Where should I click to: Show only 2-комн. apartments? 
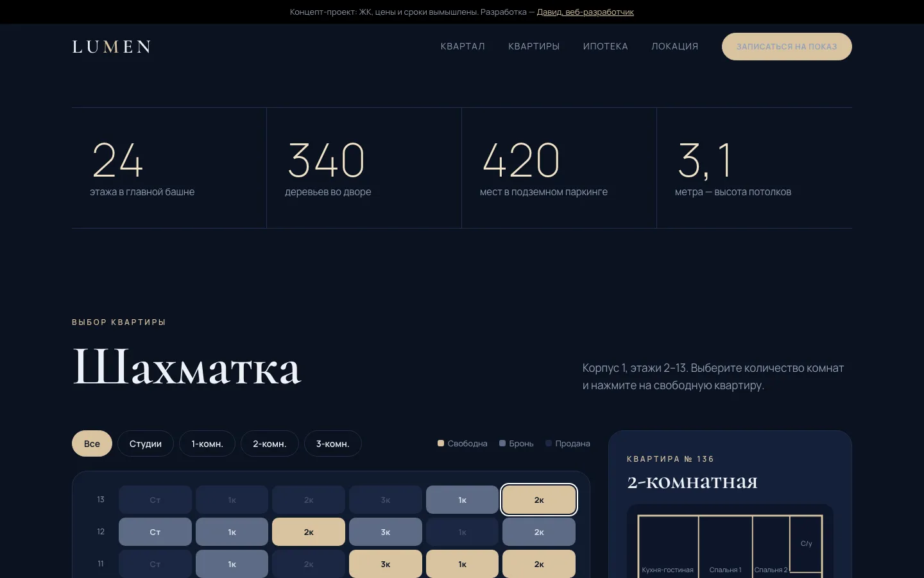(x=269, y=444)
